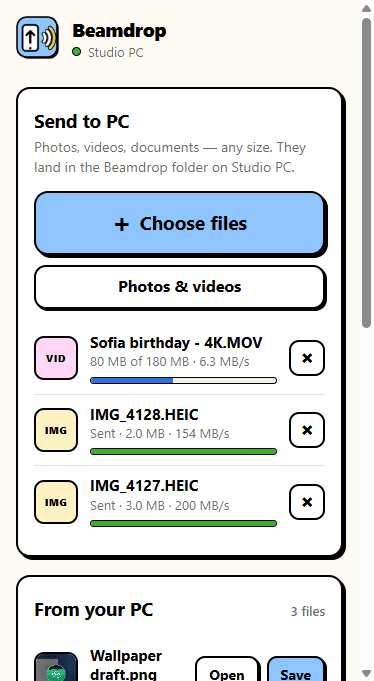This screenshot has width=374, height=681.
Task: Click the Sofia birthday - 4K.MOV filename
Action: 176,343
